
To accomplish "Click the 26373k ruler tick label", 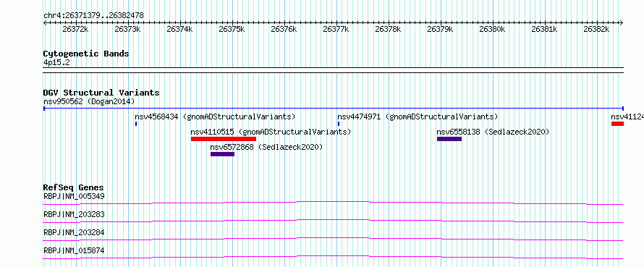I will click(127, 30).
